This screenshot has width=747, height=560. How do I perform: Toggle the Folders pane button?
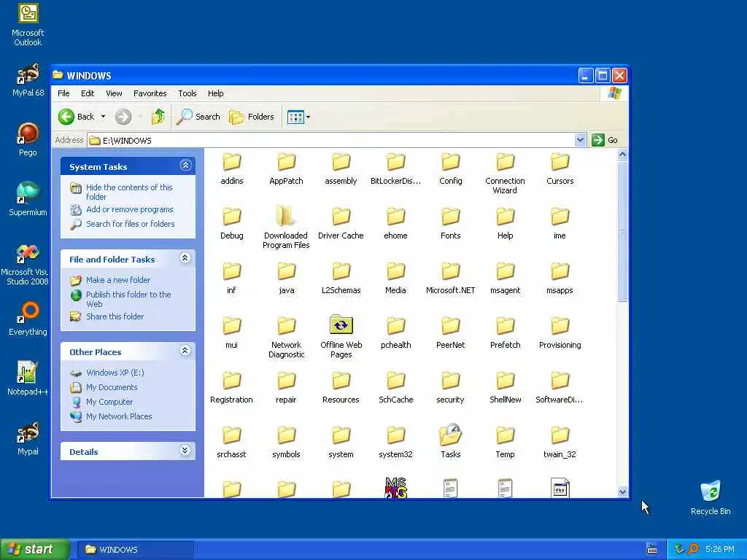point(252,117)
